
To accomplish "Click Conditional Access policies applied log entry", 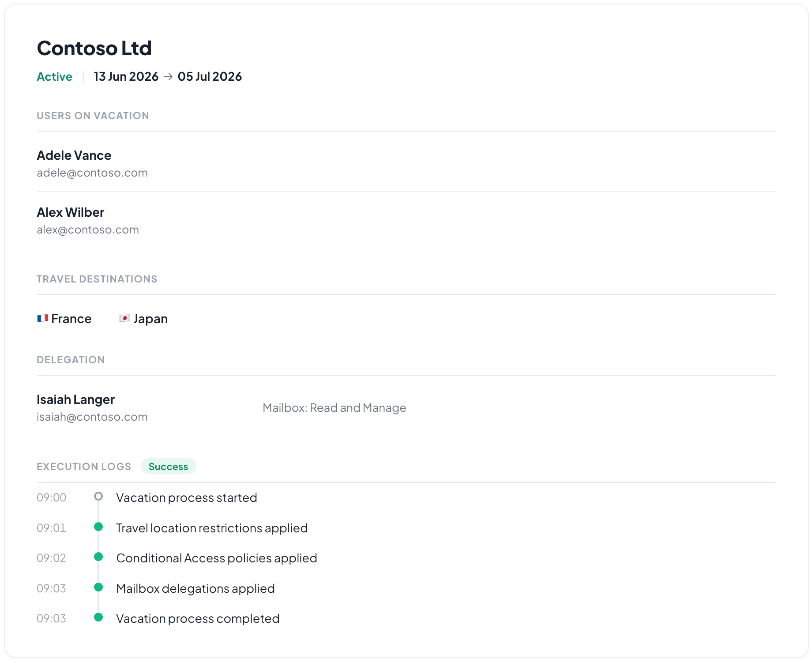I will (217, 558).
